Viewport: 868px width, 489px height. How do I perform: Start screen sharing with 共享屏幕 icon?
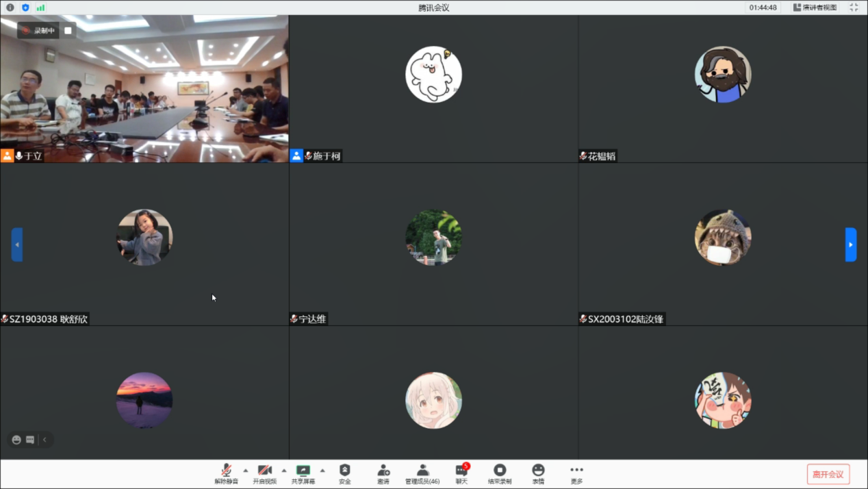pos(303,473)
